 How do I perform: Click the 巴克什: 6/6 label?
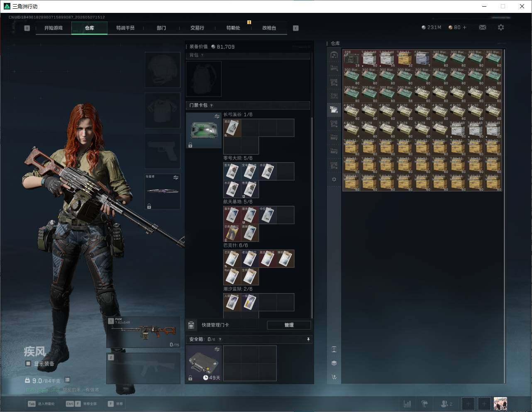coord(236,245)
